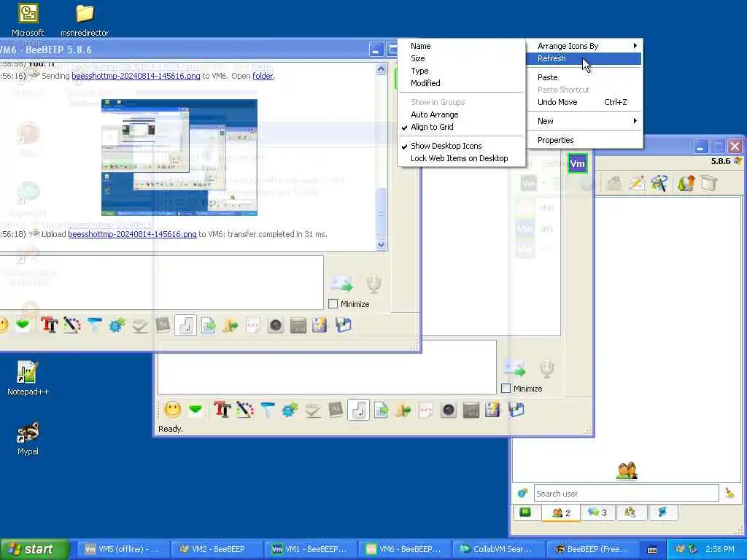Click the send image icon in the front chat
Image resolution: width=747 pixels, height=560 pixels.
coord(514,368)
